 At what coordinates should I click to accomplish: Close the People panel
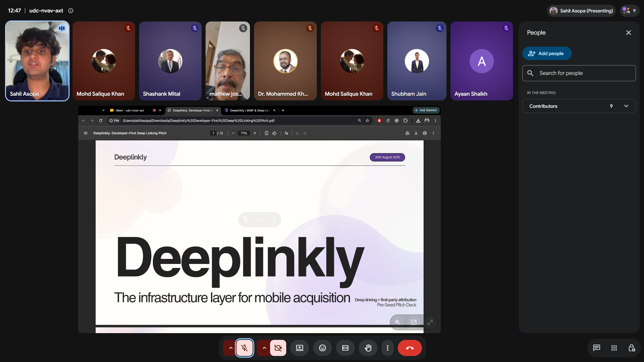click(x=629, y=33)
